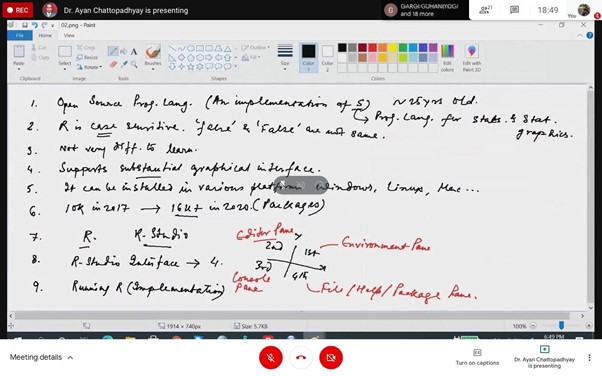Unmute the microphone in the meeting
602x376 pixels.
271,358
